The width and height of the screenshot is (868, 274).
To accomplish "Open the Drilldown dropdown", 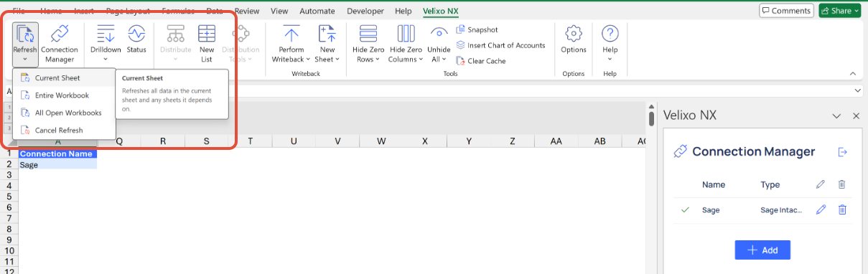I will pyautogui.click(x=106, y=43).
